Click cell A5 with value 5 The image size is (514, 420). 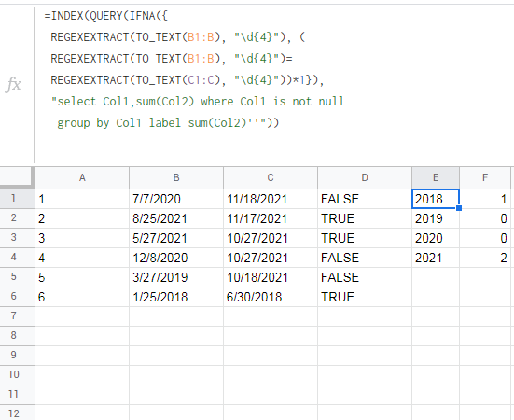(x=82, y=277)
